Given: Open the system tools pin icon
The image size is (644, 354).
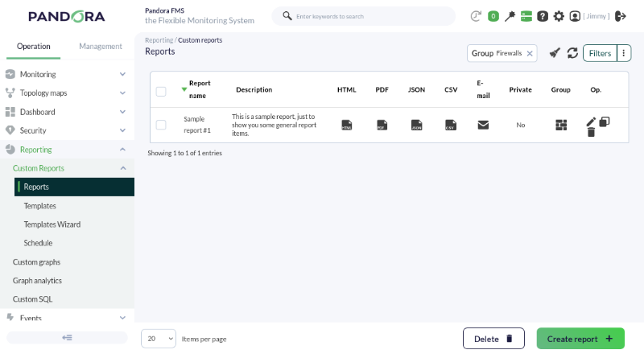Looking at the screenshot, I should pyautogui.click(x=510, y=16).
